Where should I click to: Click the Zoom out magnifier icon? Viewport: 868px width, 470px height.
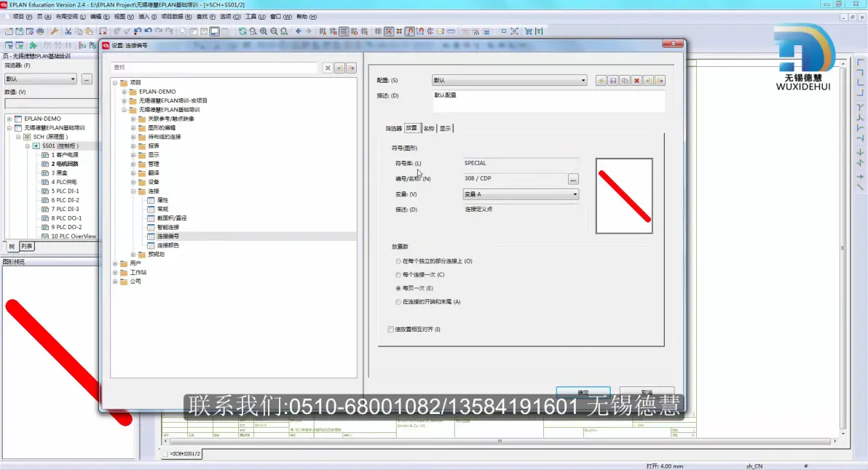[x=274, y=31]
